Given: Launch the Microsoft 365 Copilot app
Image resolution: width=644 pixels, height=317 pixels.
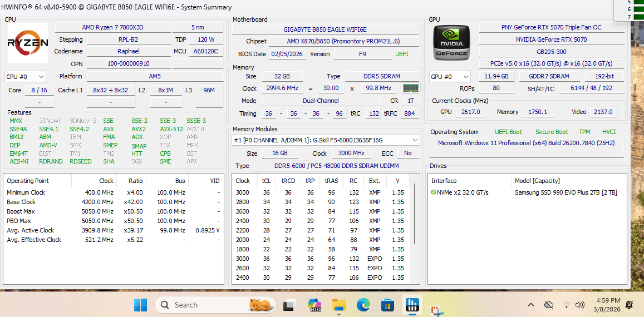Looking at the screenshot, I should (x=314, y=305).
